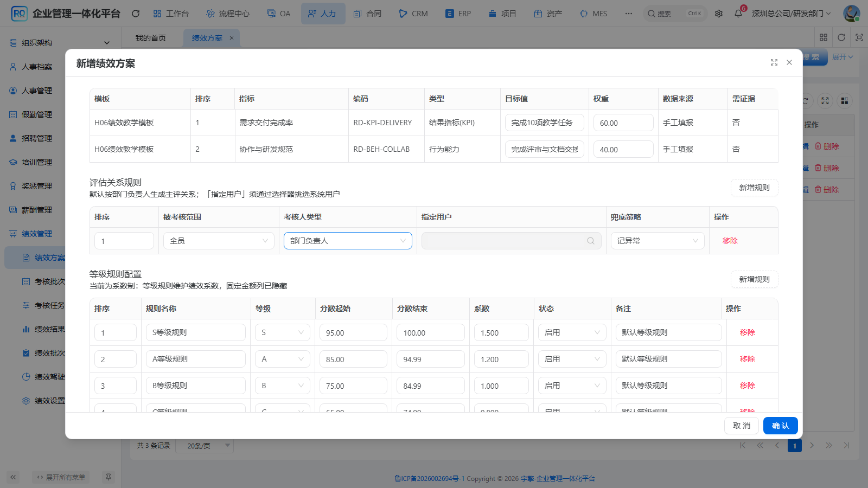Click 取消 to cancel the dialog
Image resolution: width=868 pixels, height=488 pixels.
point(742,426)
